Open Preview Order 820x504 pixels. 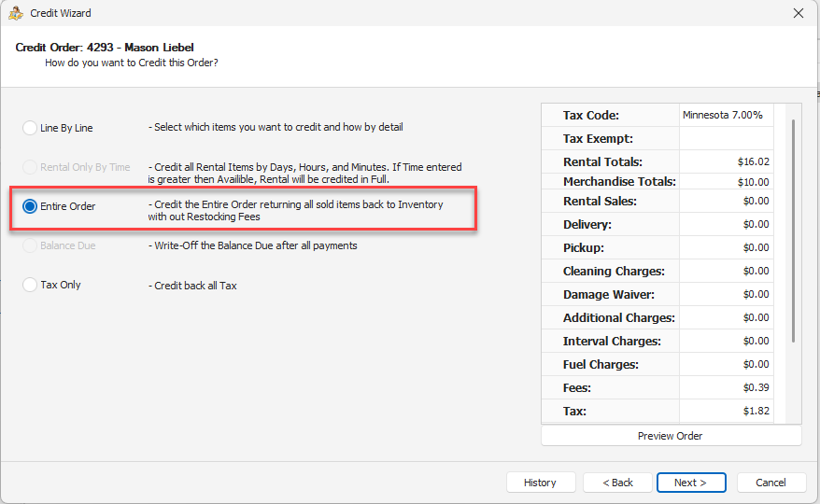click(671, 436)
